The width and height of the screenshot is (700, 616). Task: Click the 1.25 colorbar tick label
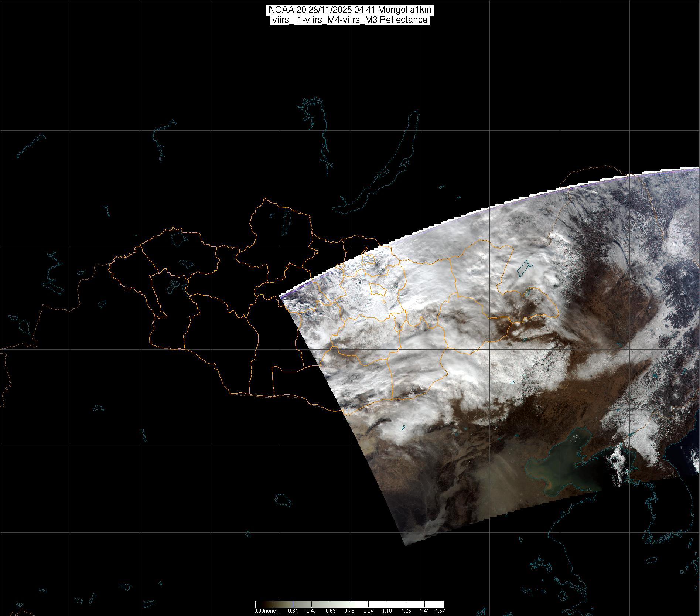(406, 611)
